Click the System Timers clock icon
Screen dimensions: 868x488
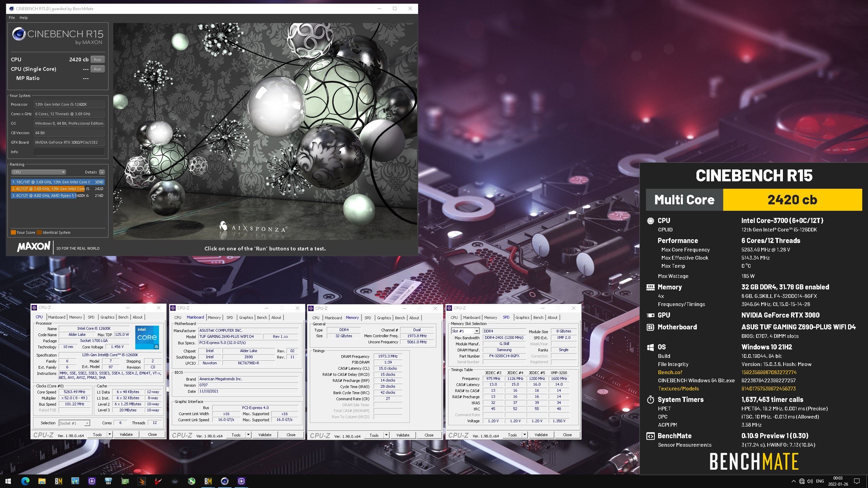click(x=650, y=400)
